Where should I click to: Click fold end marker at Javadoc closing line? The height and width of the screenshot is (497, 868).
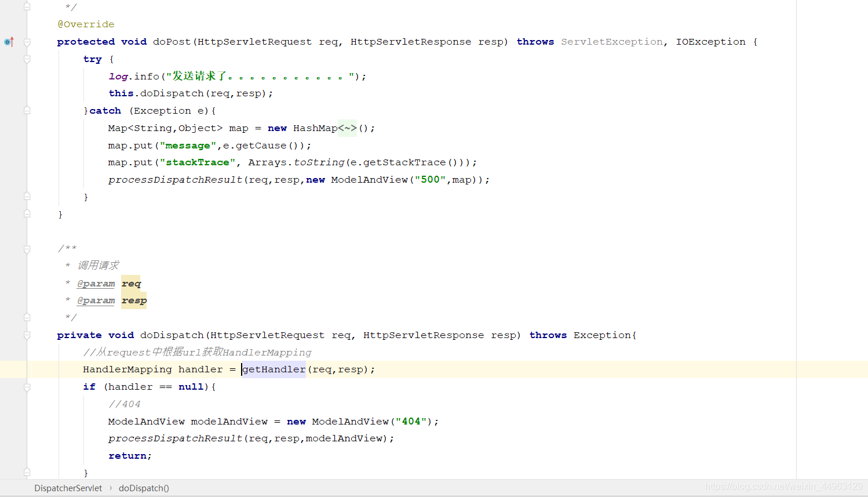click(x=27, y=317)
